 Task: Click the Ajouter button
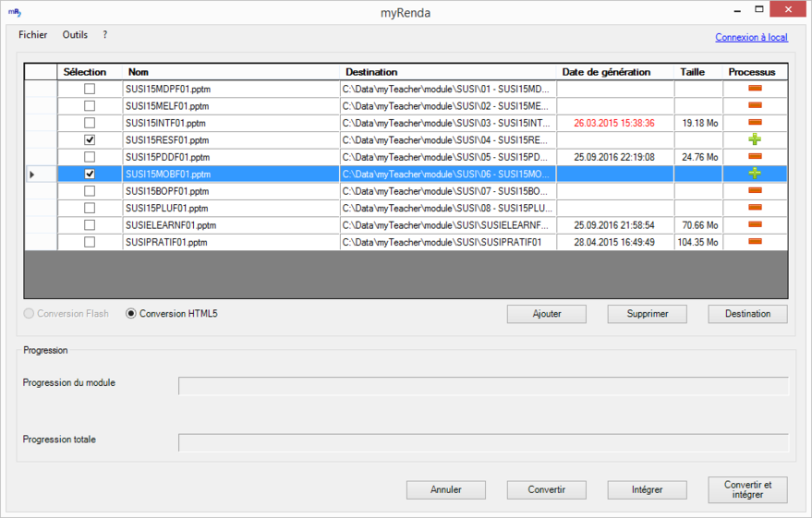[547, 314]
